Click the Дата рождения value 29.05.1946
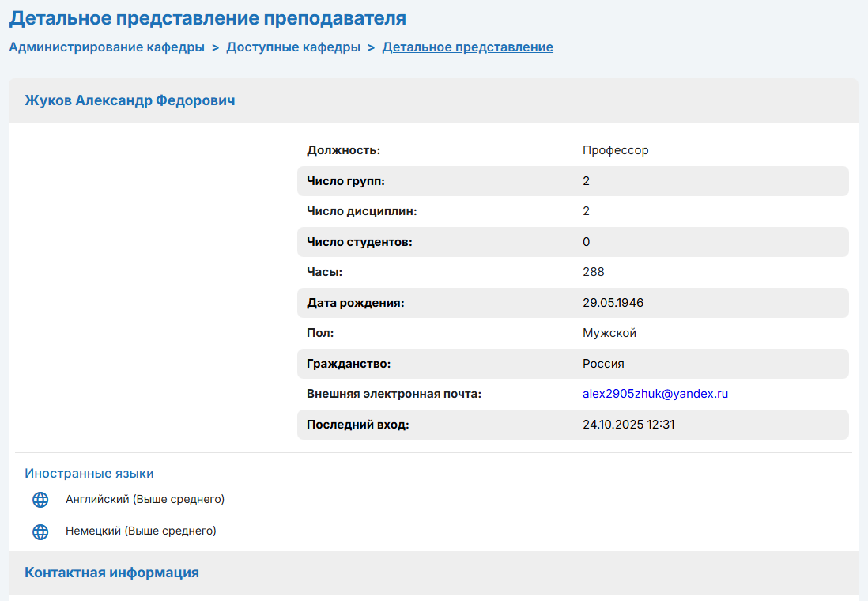 tap(613, 303)
